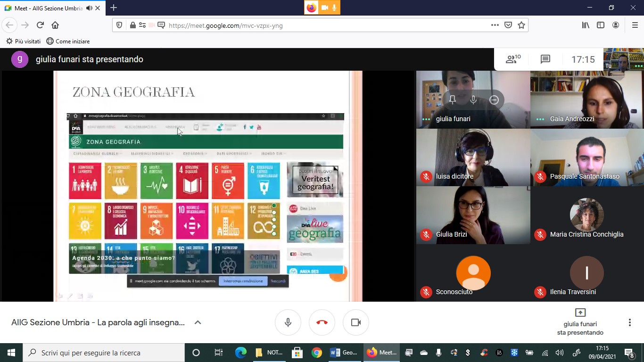Select the Meet AIIG Sezione Umbria tab
Viewport: 644px width, 362px height.
[53, 8]
